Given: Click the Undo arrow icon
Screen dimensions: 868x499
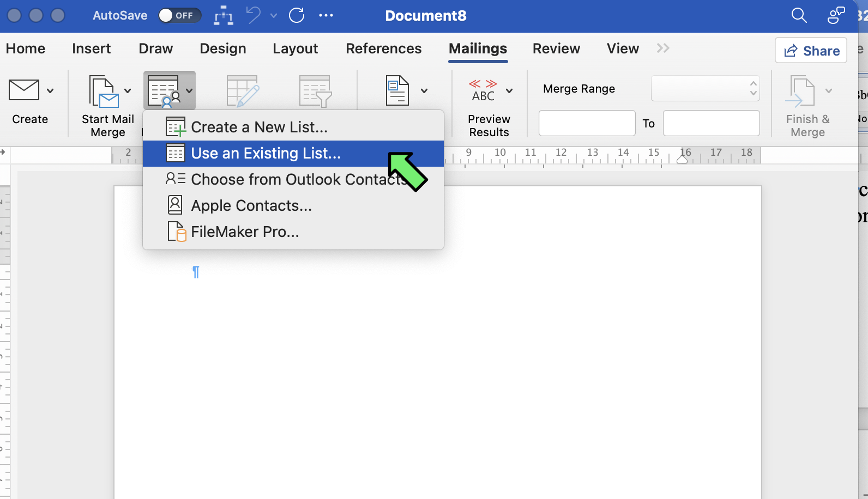Looking at the screenshot, I should (x=253, y=15).
